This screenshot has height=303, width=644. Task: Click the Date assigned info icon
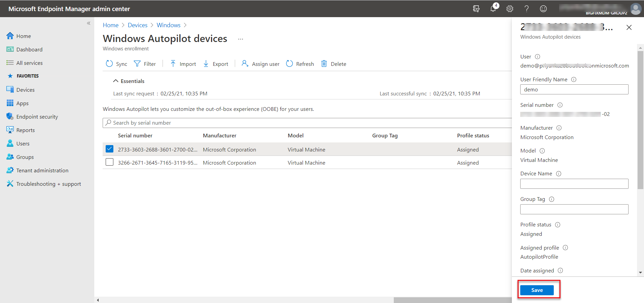click(x=560, y=270)
